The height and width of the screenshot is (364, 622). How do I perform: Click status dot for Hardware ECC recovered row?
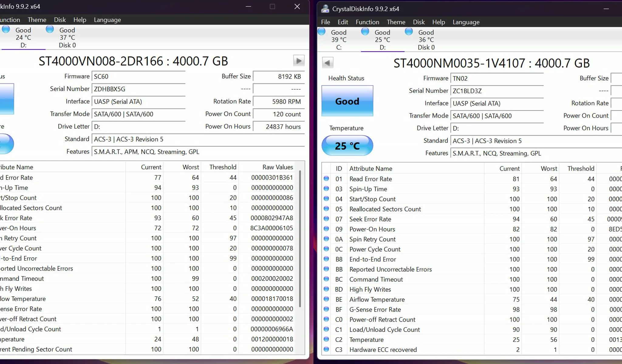coord(326,349)
